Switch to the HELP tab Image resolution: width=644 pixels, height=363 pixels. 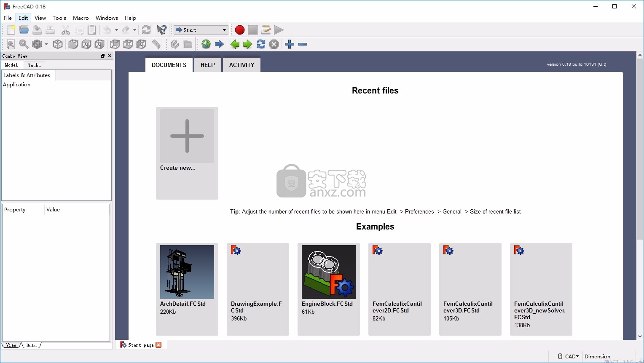[208, 65]
